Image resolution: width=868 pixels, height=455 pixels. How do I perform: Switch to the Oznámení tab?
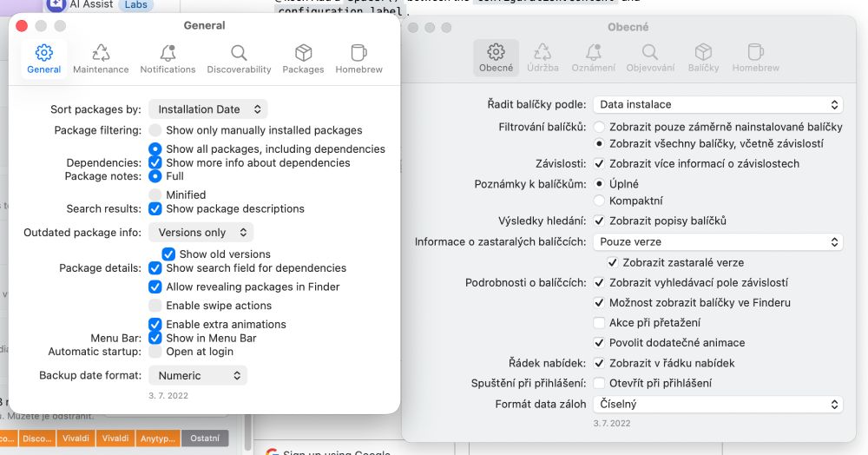pyautogui.click(x=594, y=57)
